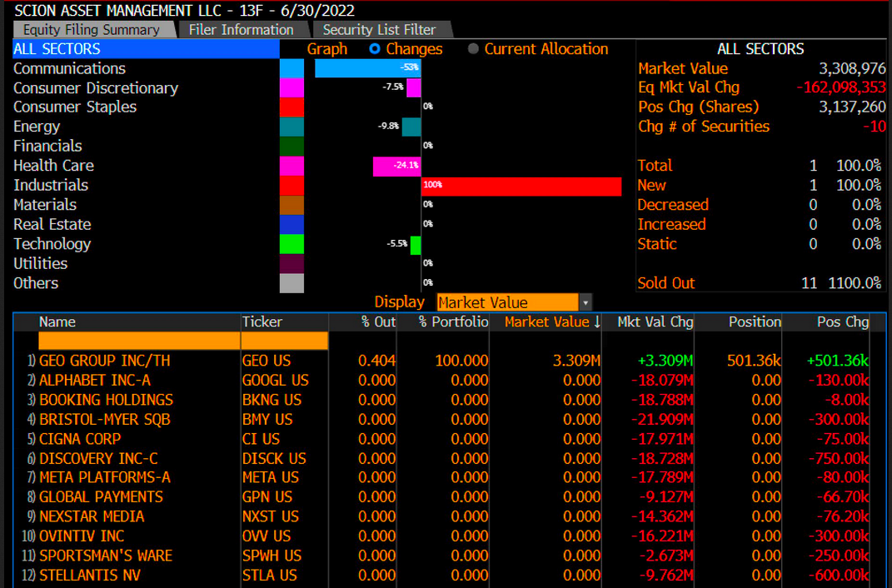Open the GEO GROUP INC/TH holding
The width and height of the screenshot is (892, 588).
(x=105, y=361)
